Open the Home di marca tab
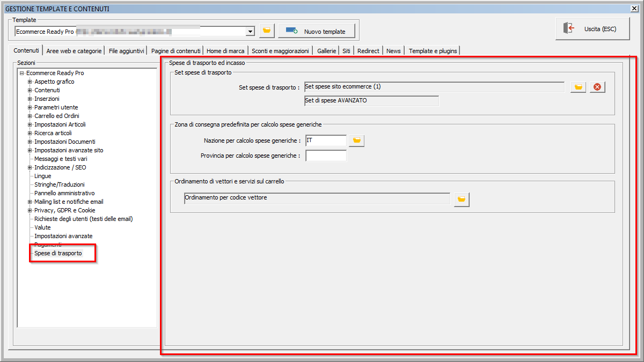Screen dimensions: 644x362 point(225,51)
